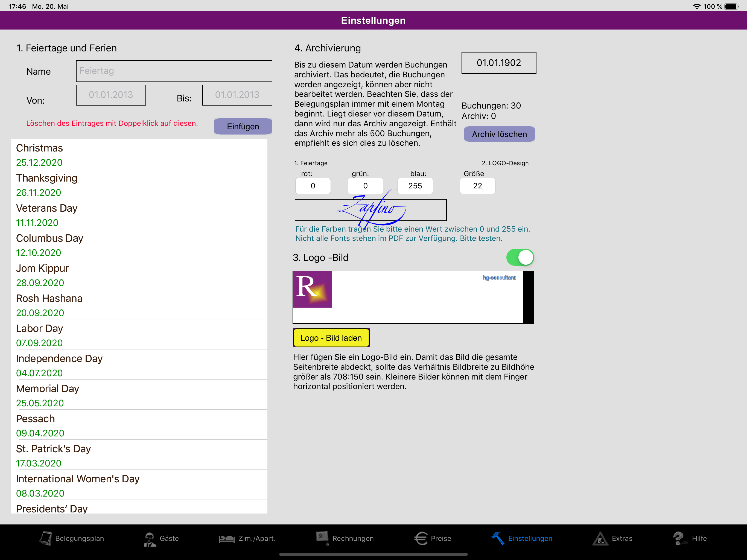
Task: Select the Rosh Hashana entry
Action: (139, 305)
